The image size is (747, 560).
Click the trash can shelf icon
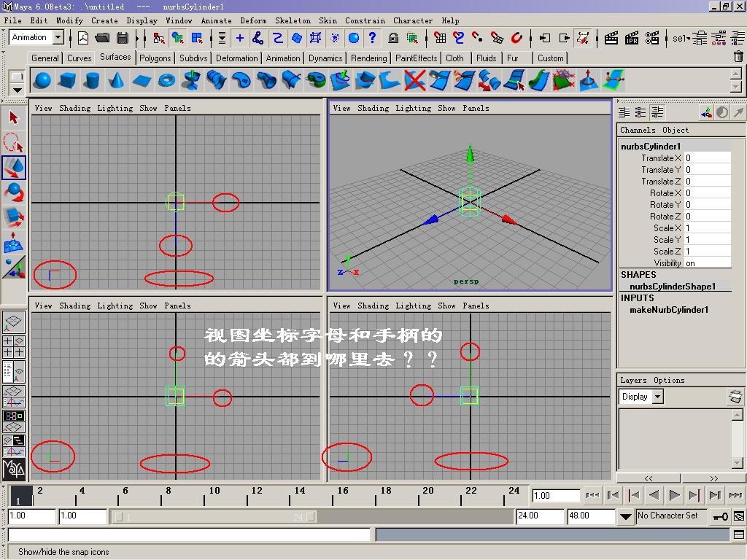[x=738, y=57]
